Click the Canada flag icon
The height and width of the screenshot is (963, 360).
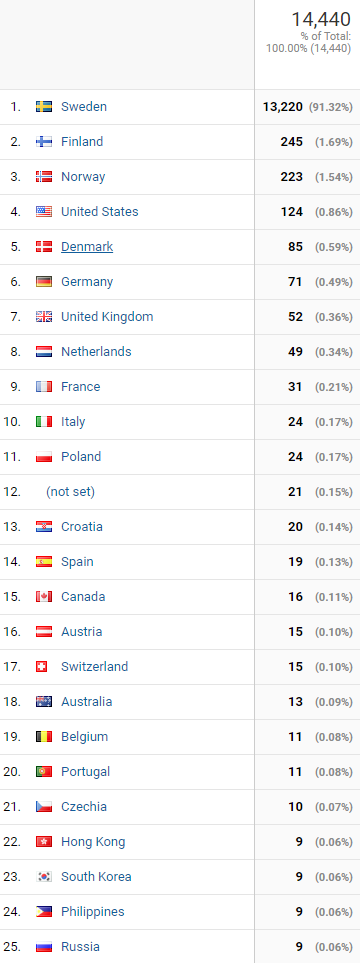point(44,597)
